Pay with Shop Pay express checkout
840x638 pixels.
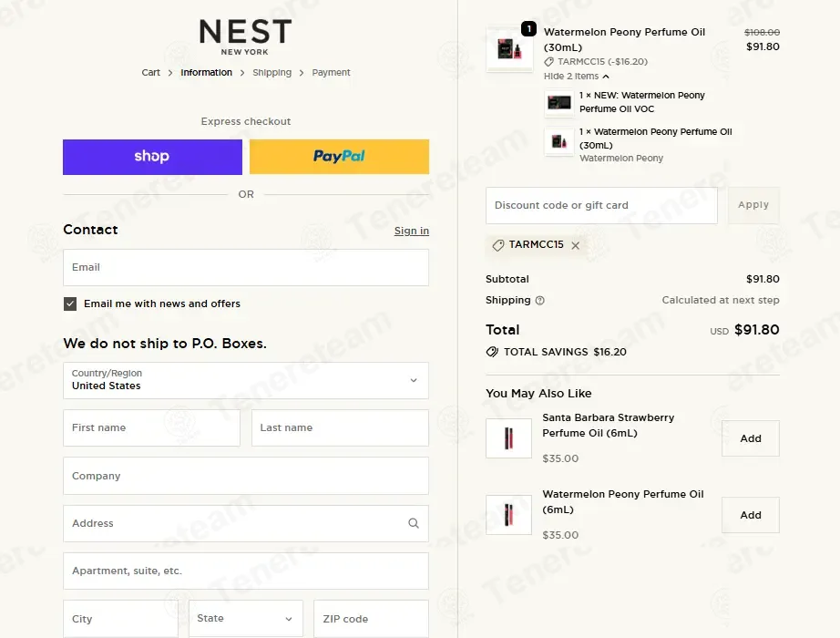coord(153,157)
